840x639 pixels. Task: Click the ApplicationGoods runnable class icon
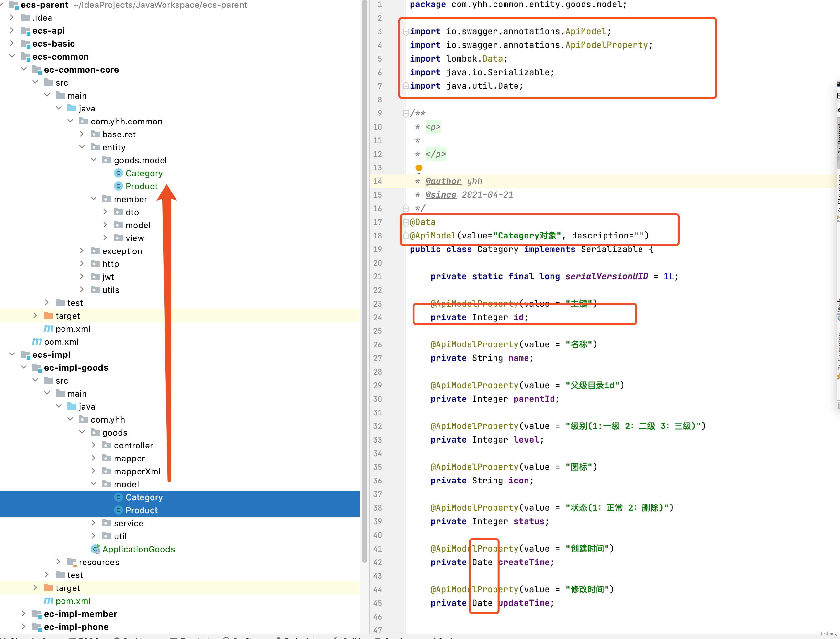pyautogui.click(x=96, y=549)
